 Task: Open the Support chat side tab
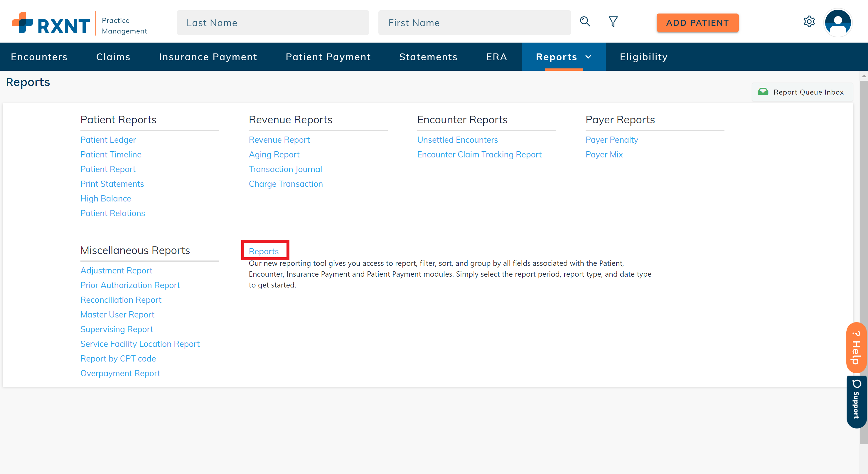pos(856,401)
